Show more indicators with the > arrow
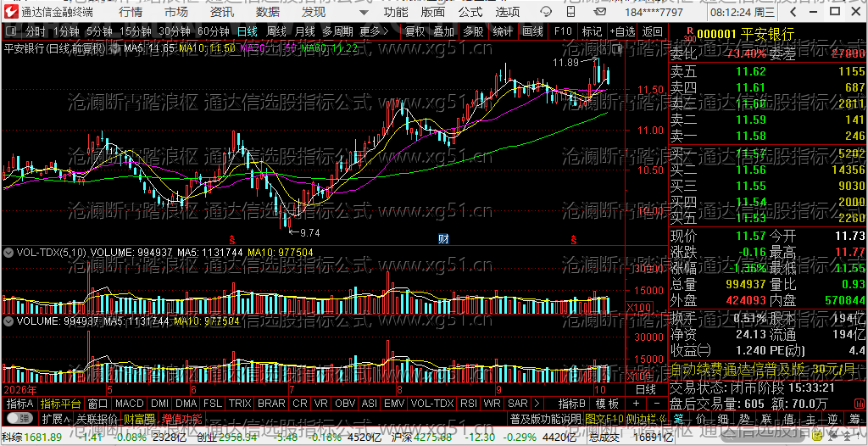868x446 pixels. coord(537,404)
